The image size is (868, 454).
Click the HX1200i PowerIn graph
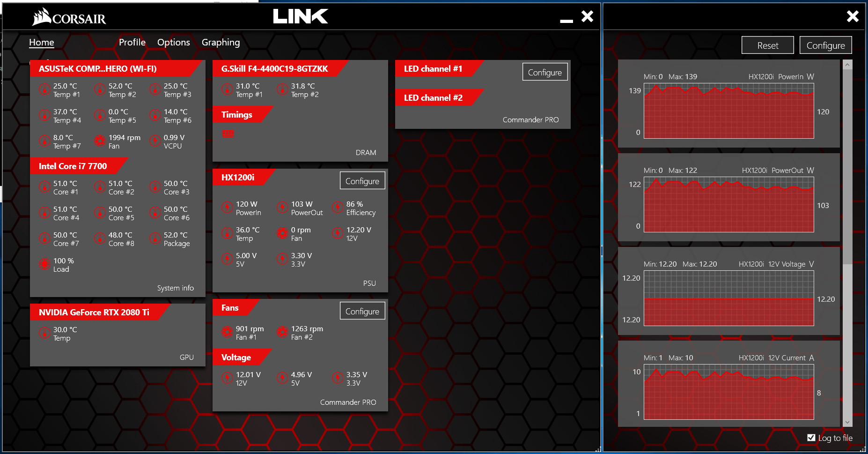(729, 111)
